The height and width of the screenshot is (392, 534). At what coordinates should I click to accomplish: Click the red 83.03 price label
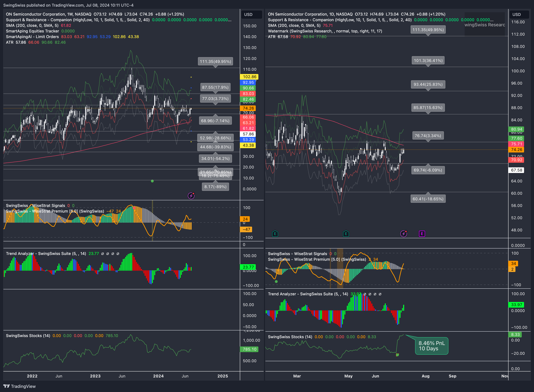coord(248,94)
